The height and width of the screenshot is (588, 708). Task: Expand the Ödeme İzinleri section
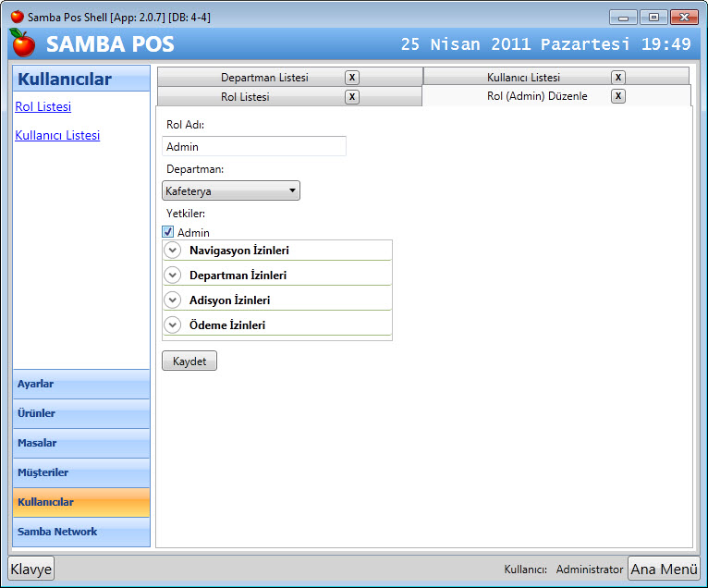pyautogui.click(x=173, y=325)
